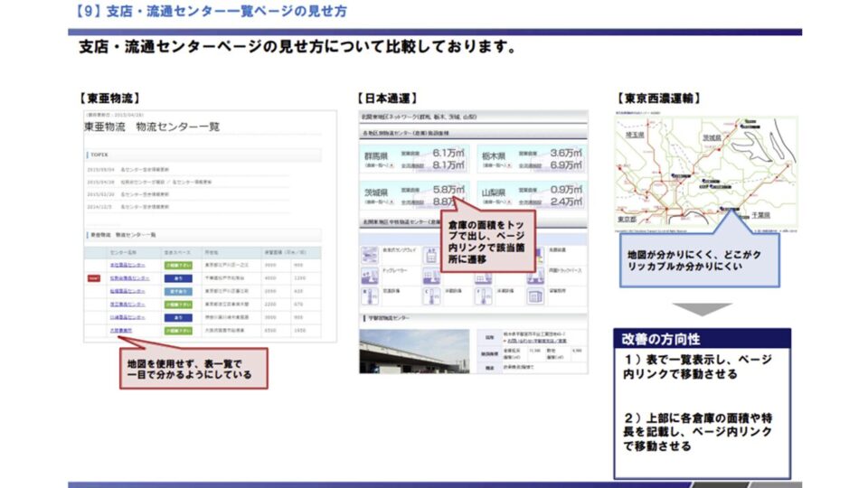
Task: Click the ドッグレベラー equipment icon
Action: click(x=370, y=276)
